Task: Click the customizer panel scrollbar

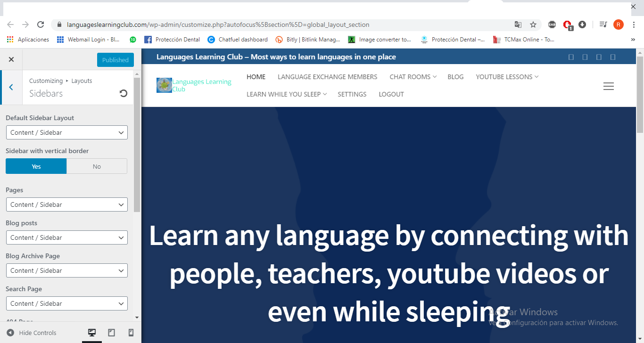Action: (137, 145)
